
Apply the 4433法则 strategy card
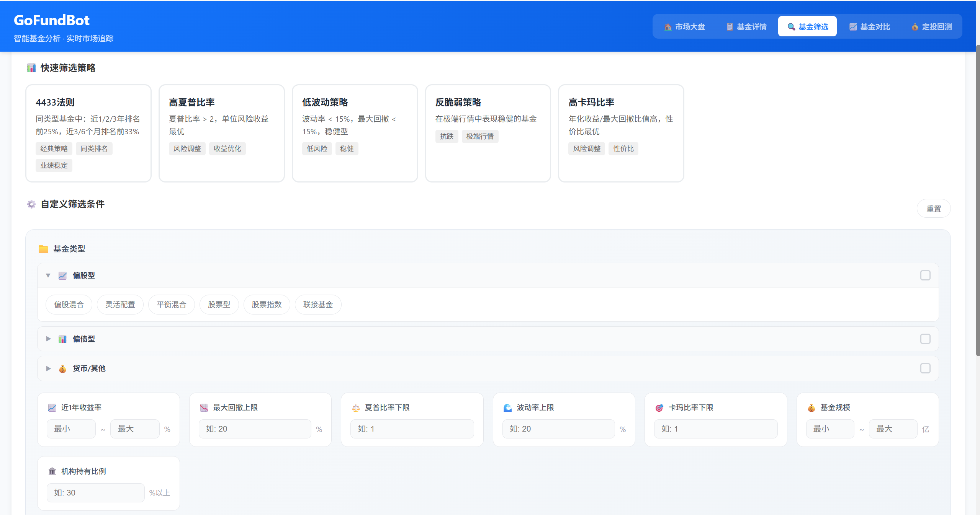click(x=88, y=134)
